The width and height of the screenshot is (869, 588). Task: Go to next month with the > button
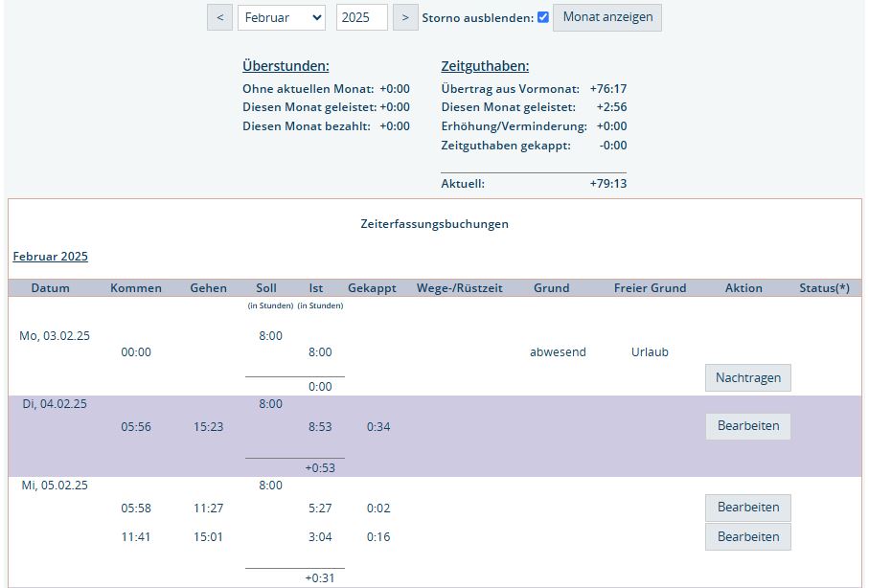pos(405,17)
